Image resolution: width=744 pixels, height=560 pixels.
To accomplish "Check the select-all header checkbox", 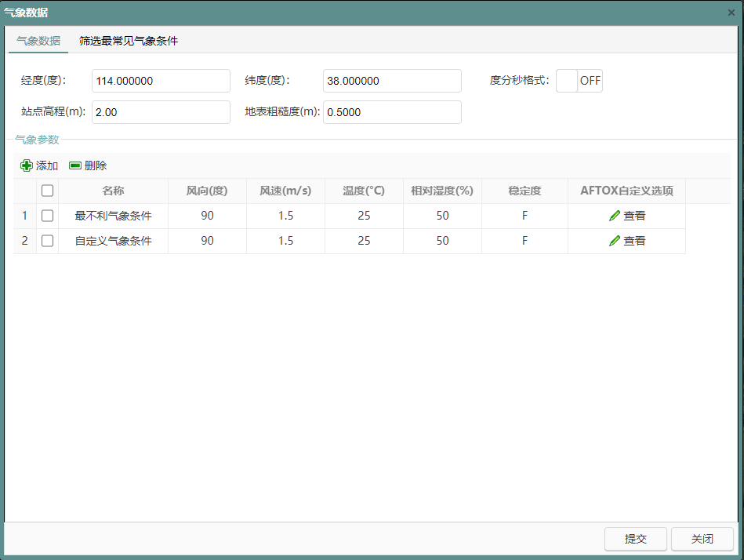I will point(47,191).
